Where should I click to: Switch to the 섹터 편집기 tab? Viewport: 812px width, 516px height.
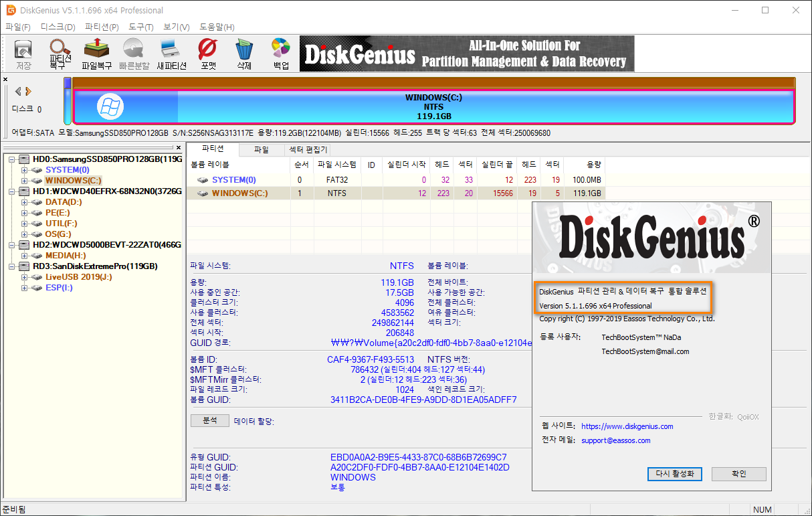click(x=307, y=150)
